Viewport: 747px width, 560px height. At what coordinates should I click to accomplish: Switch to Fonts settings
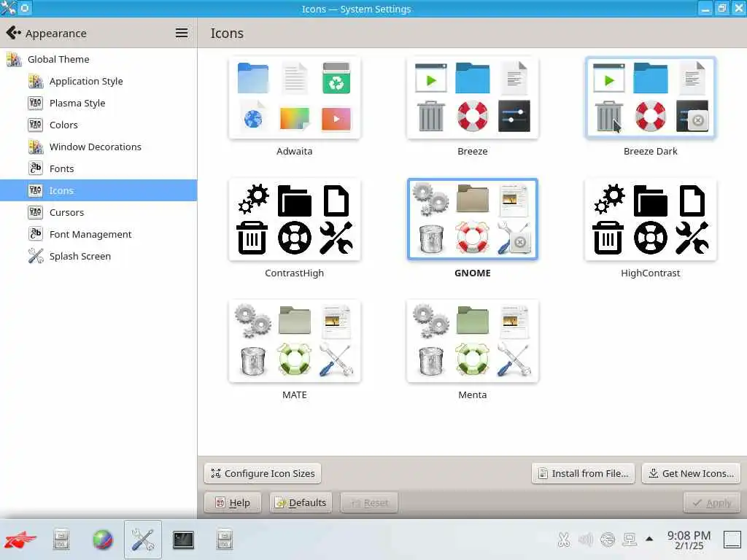coord(98,168)
